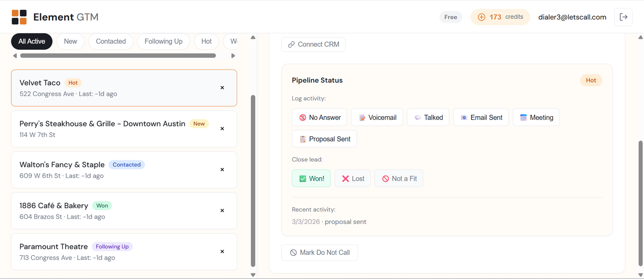Click the logout icon in header

click(x=623, y=17)
